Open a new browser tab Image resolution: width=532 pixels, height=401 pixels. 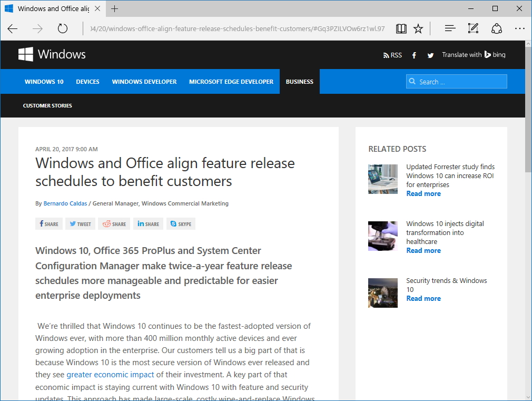click(x=115, y=8)
